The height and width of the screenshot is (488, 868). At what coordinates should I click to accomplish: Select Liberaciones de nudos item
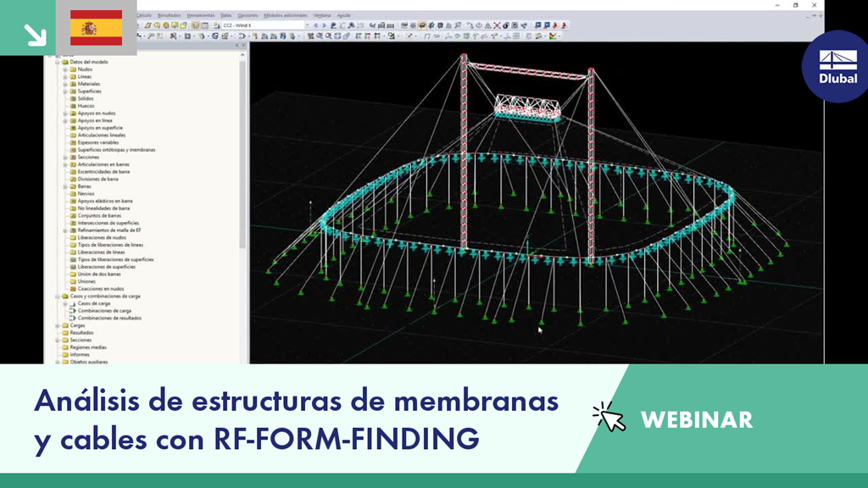click(102, 237)
